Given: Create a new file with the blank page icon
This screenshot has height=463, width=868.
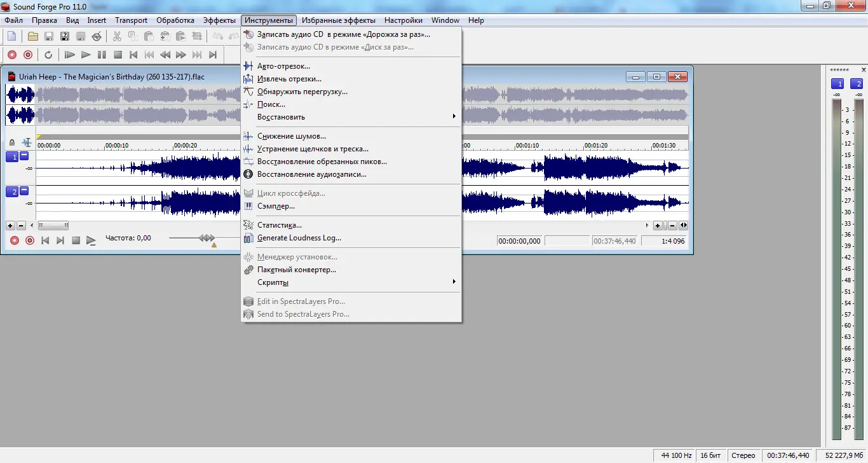Looking at the screenshot, I should pyautogui.click(x=11, y=36).
